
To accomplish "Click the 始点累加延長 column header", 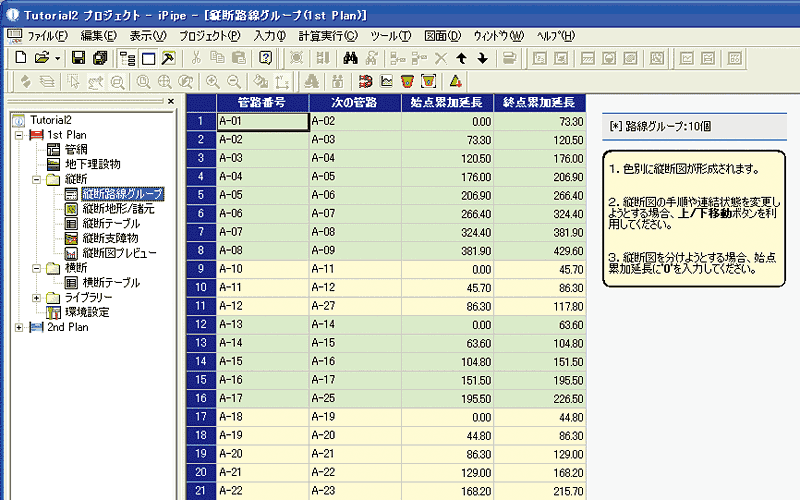I will 447,103.
